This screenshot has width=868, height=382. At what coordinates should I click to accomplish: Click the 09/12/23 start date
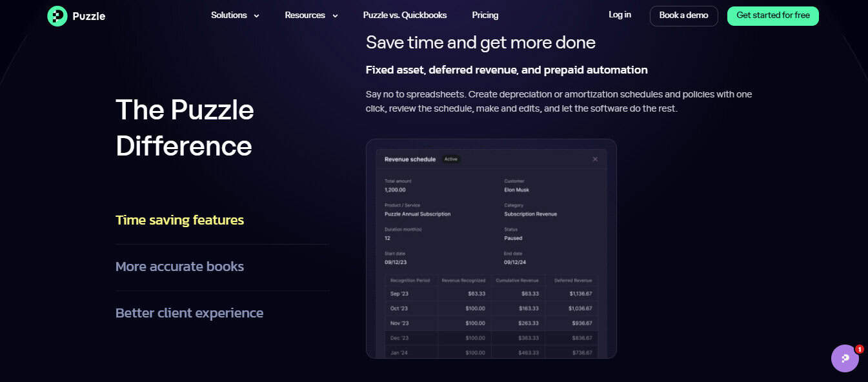pos(396,263)
